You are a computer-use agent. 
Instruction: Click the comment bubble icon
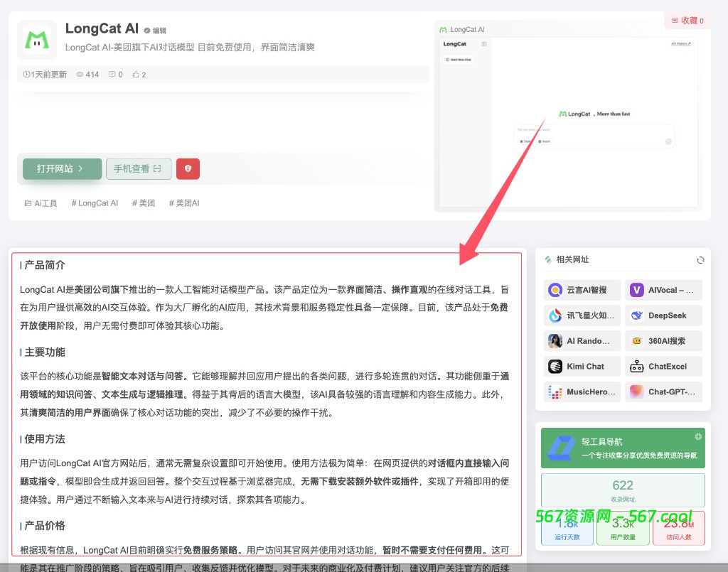pos(112,74)
